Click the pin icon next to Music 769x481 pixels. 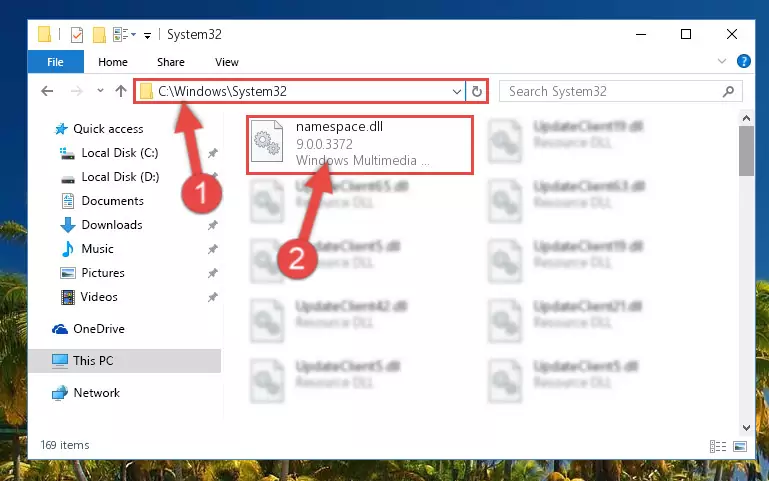click(x=212, y=250)
